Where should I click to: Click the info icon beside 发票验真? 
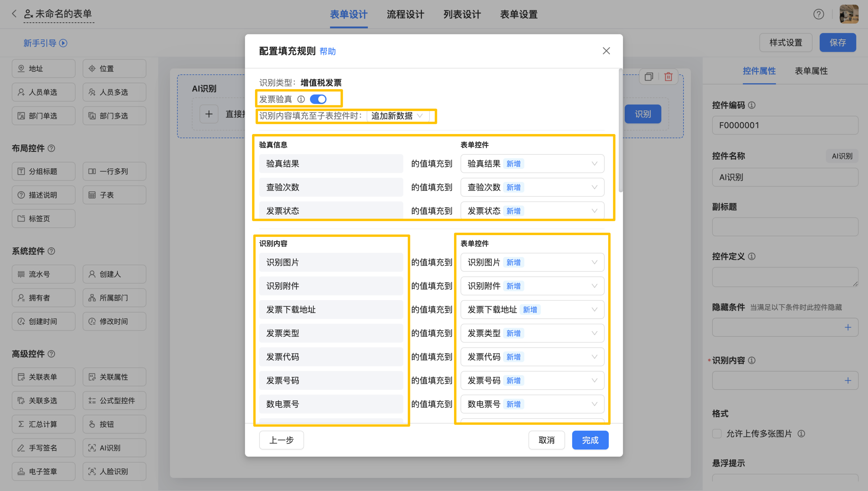pyautogui.click(x=301, y=99)
